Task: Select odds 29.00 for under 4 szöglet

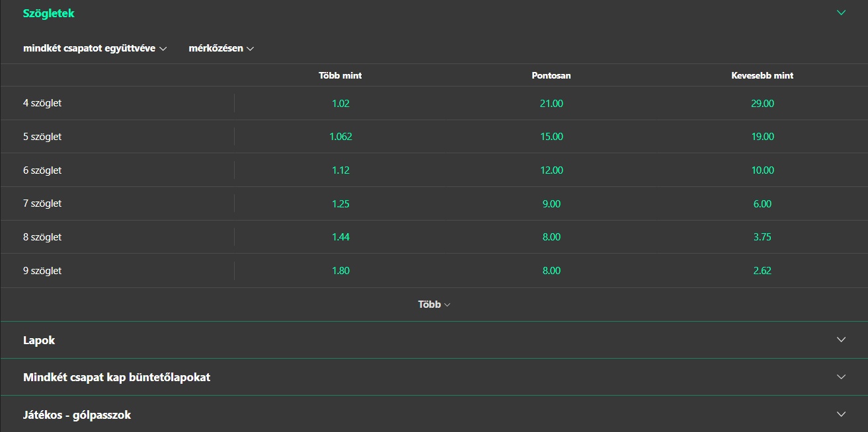Action: pos(762,103)
